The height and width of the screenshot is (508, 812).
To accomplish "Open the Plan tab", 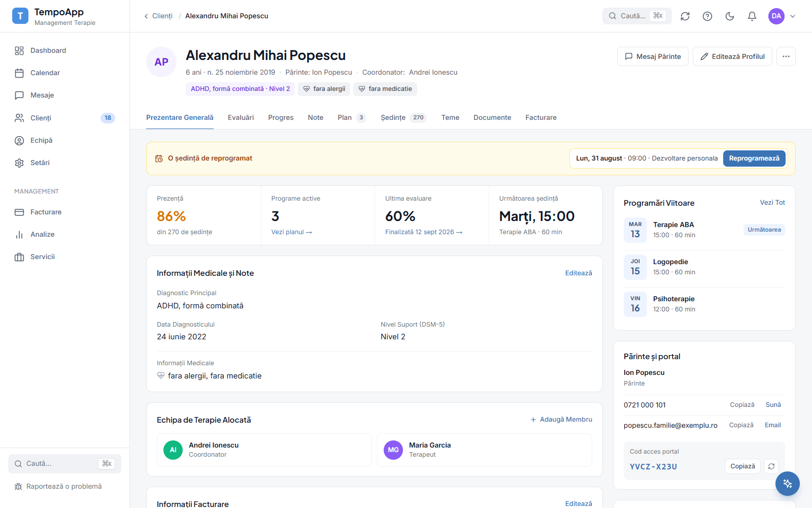I will click(x=352, y=117).
